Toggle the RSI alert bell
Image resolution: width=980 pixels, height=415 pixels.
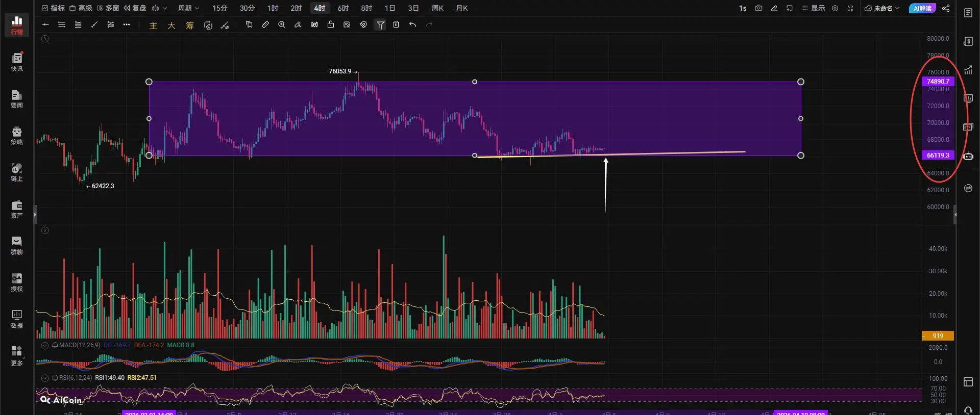pyautogui.click(x=55, y=378)
